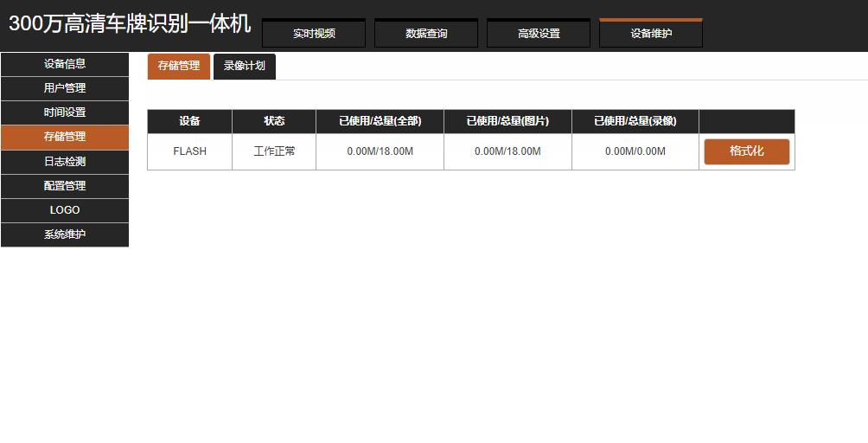Select the 存储管理 sub-tab above the table
The width and height of the screenshot is (868, 443).
(x=179, y=67)
